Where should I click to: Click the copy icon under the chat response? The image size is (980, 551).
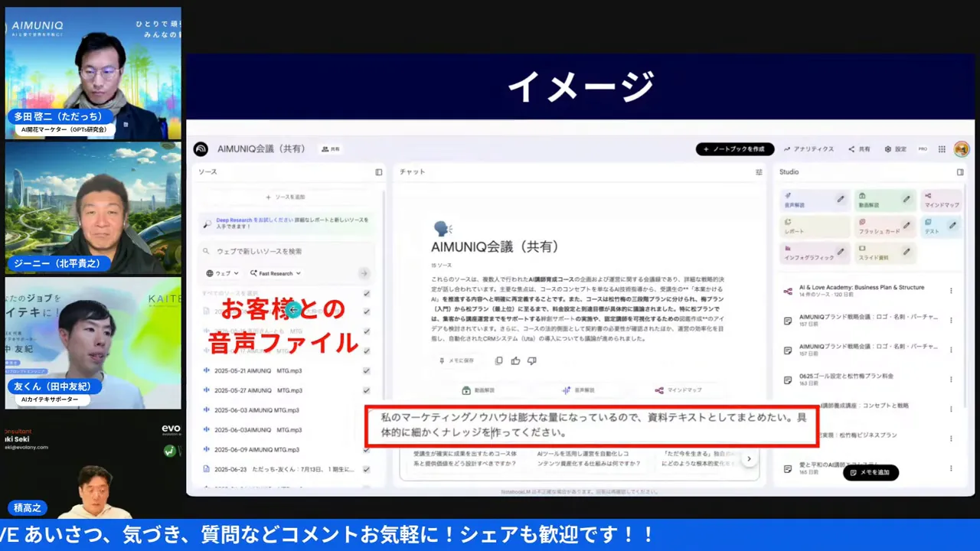pos(498,360)
